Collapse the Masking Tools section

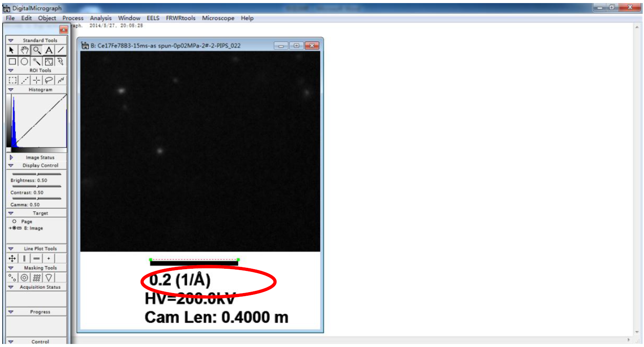11,268
